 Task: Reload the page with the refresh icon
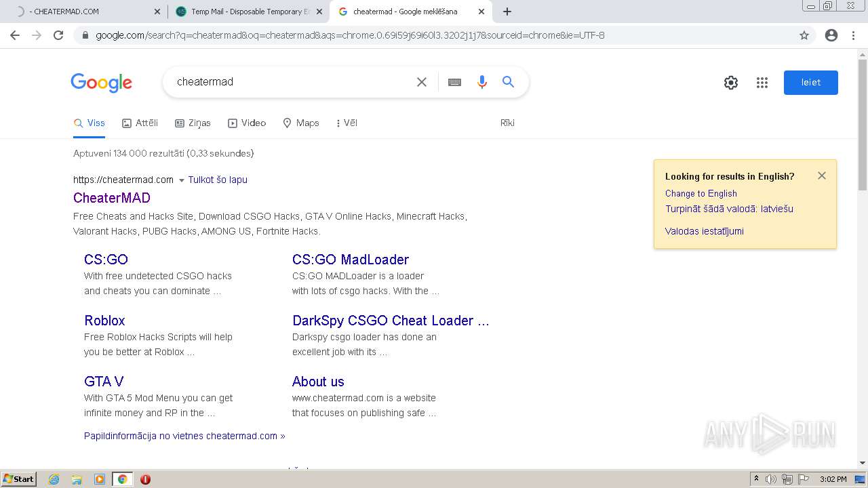pos(58,35)
